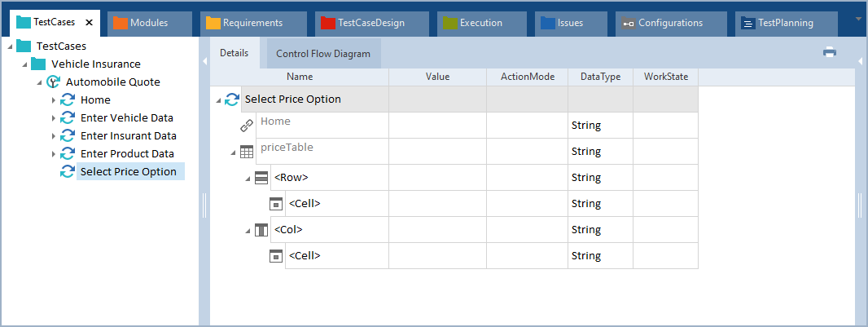The image size is (868, 327).
Task: Switch to the Control Flow Diagram tab
Action: (323, 54)
